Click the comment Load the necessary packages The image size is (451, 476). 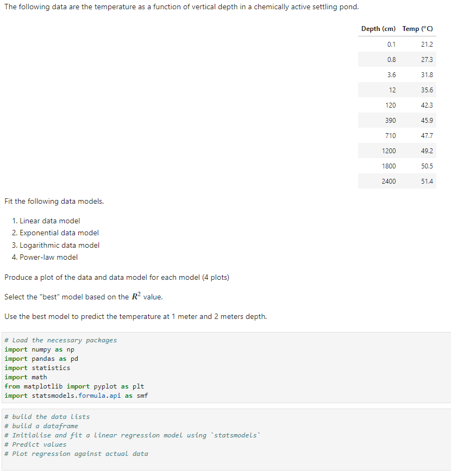60,340
